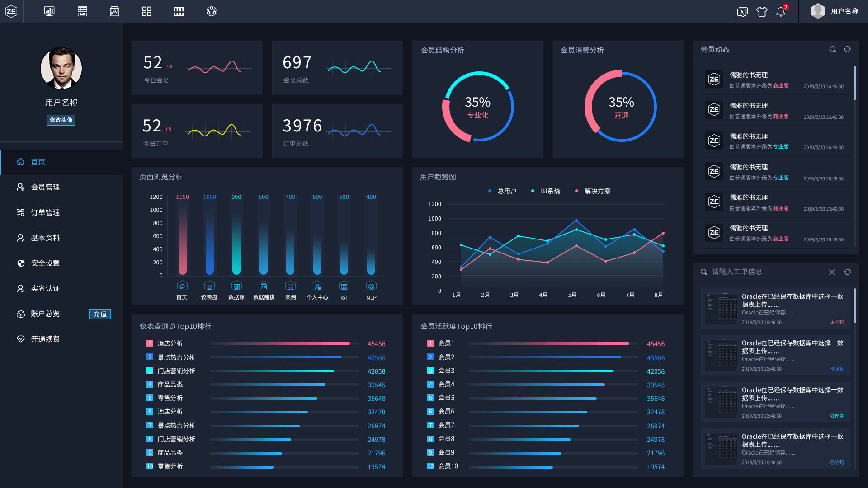Click the 会员1 activity progress bar

coord(553,343)
